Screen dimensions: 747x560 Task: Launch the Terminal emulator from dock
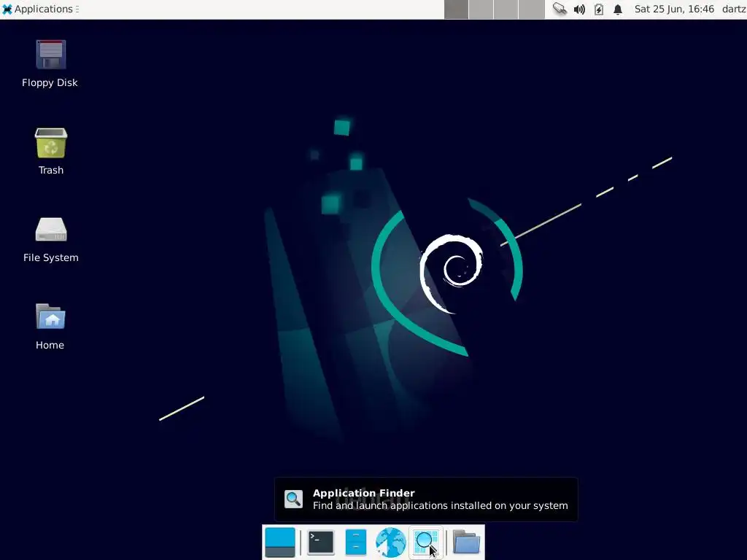coord(321,542)
